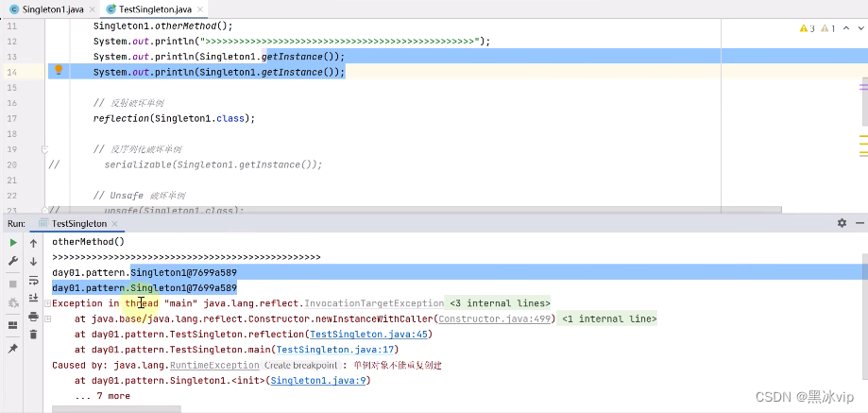Click the editor horizontal scrollbar
Image resolution: width=868 pixels, height=413 pixels.
click(414, 211)
